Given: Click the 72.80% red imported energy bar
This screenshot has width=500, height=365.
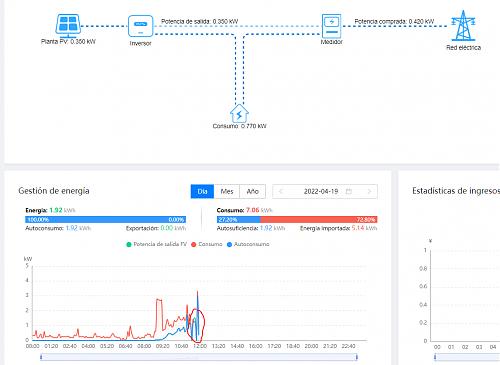Looking at the screenshot, I should point(319,219).
